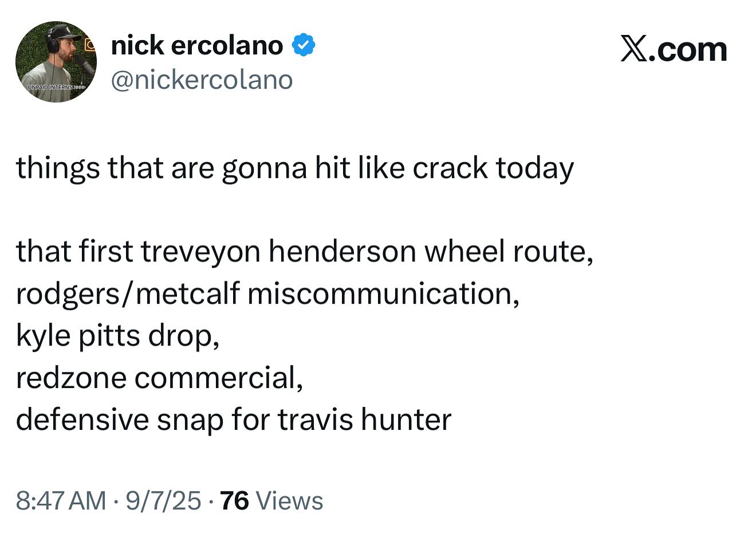Click the blue verified checkmark badge
The height and width of the screenshot is (533, 756).
click(304, 45)
